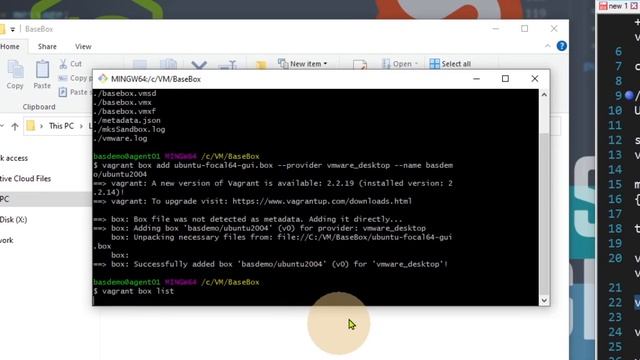
Task: Click the Cut scissors icon in ribbon
Action: coord(63,64)
